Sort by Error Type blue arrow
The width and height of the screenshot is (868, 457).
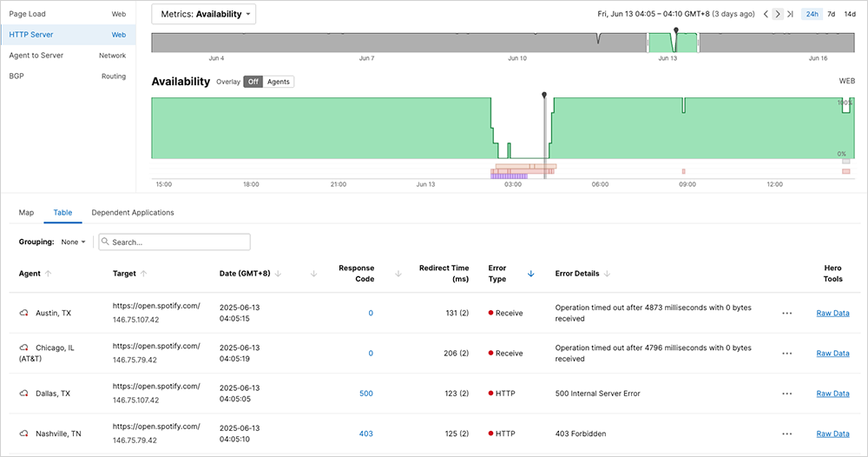[530, 274]
